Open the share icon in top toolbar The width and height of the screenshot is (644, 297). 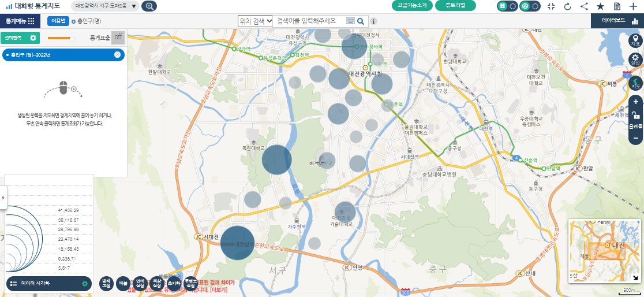pos(584,6)
